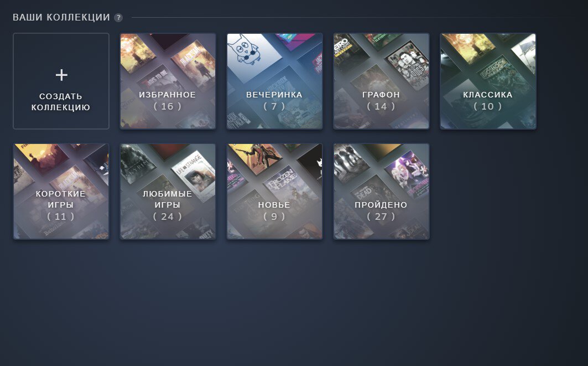588x366 pixels.
Task: Open the ВЕЧЕРИНКА collection with 7 games
Action: tap(274, 81)
